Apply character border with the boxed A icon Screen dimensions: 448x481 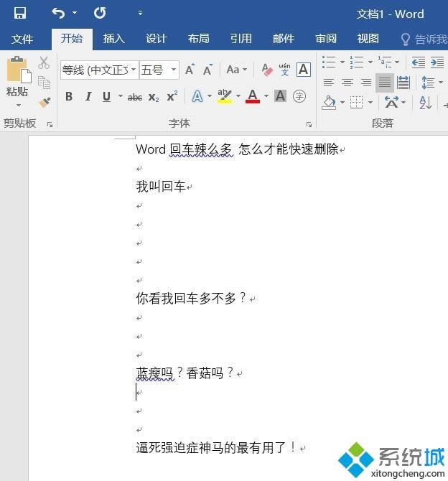[x=304, y=70]
